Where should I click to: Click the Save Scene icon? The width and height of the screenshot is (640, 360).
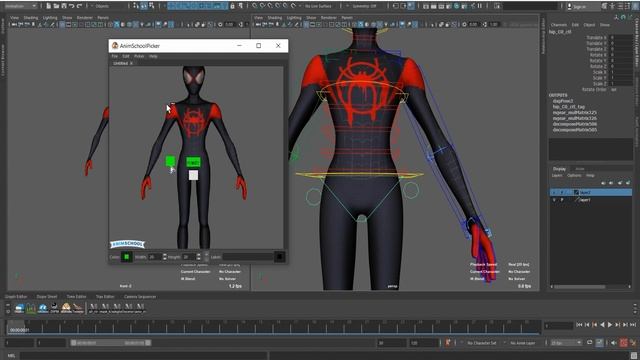tap(63, 6)
